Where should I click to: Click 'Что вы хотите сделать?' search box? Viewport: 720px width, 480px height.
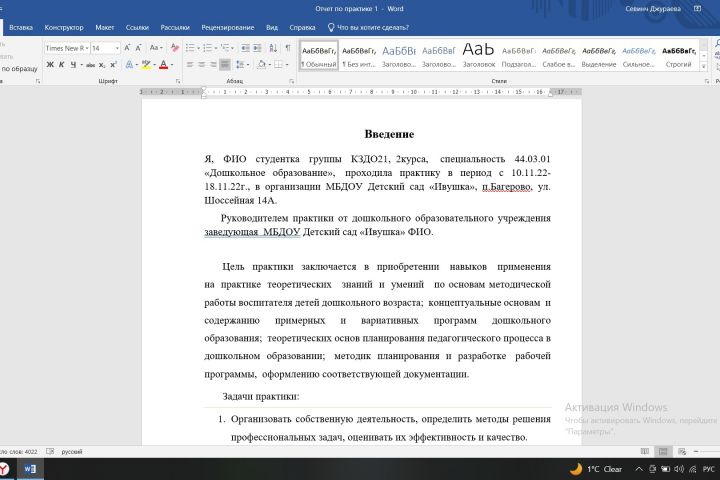tap(368, 28)
